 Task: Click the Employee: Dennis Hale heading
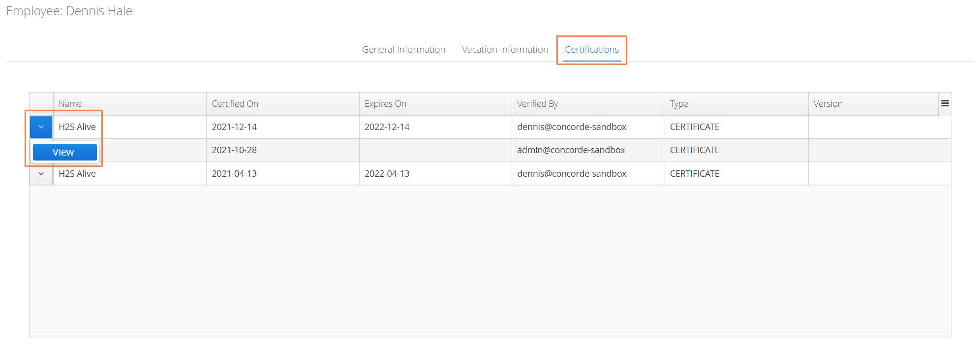[x=69, y=11]
